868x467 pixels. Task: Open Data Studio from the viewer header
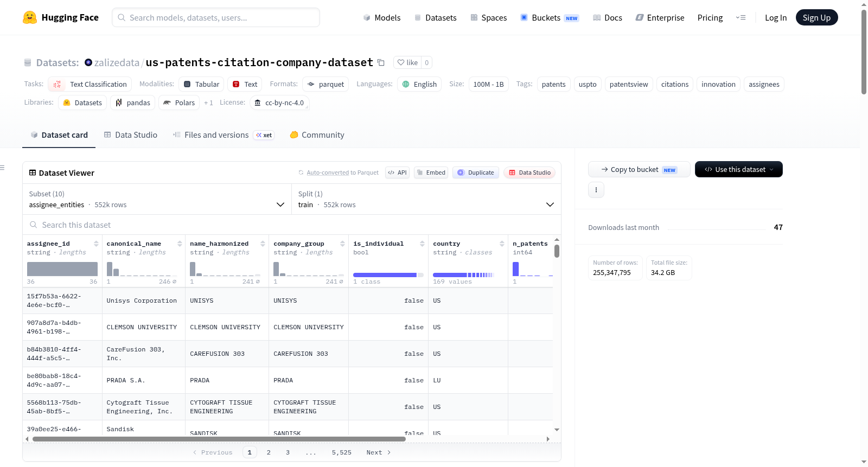click(529, 172)
